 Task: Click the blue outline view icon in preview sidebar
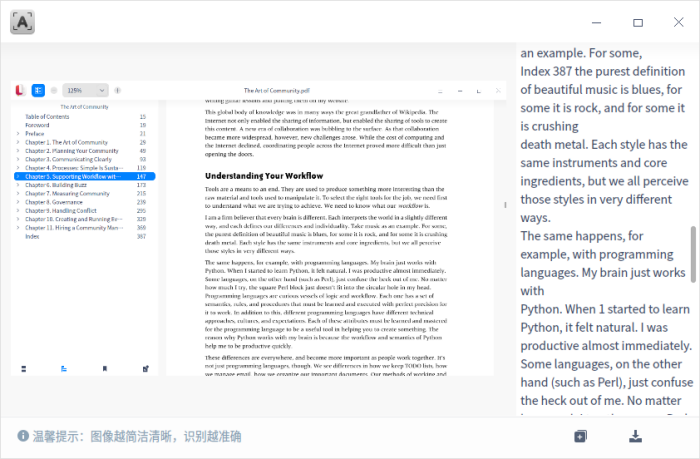(x=64, y=369)
